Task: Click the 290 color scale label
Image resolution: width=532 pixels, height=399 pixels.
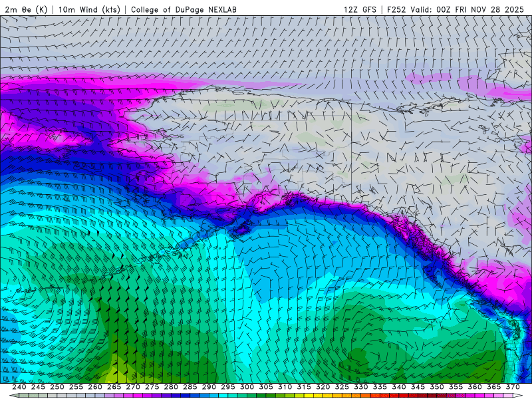Action: coord(209,387)
